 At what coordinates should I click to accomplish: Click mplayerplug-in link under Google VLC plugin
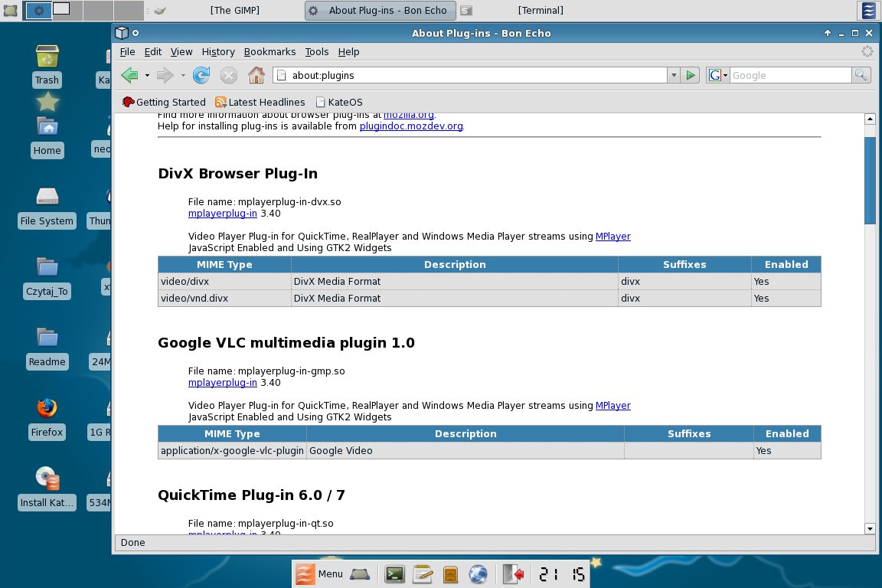[222, 383]
